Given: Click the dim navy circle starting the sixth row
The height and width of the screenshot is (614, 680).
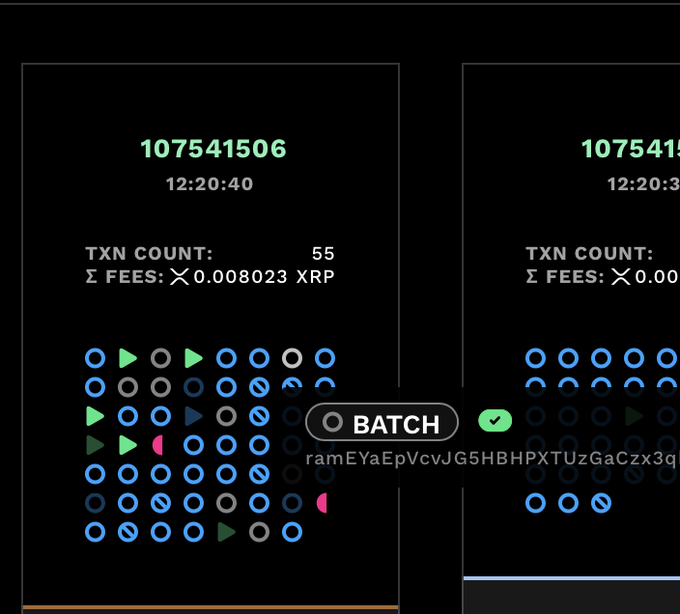Looking at the screenshot, I should [x=95, y=503].
